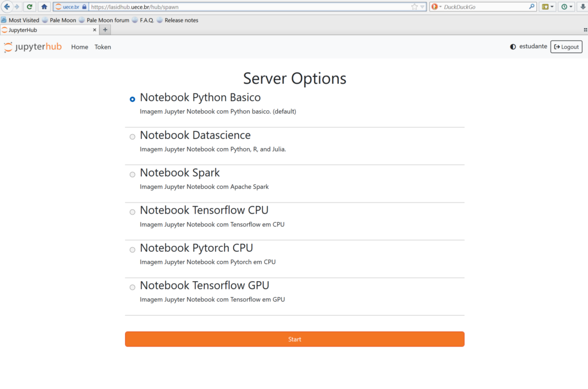Go back with the browser back arrow

pos(7,6)
